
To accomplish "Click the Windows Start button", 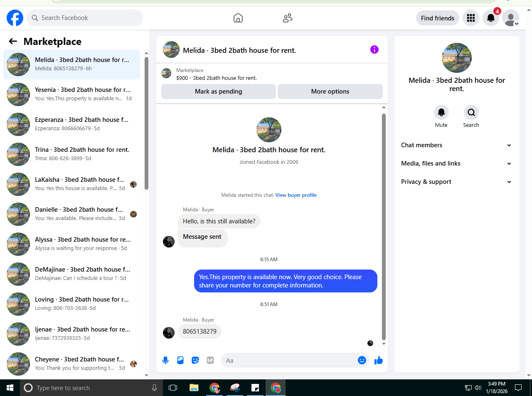I will pos(10,388).
